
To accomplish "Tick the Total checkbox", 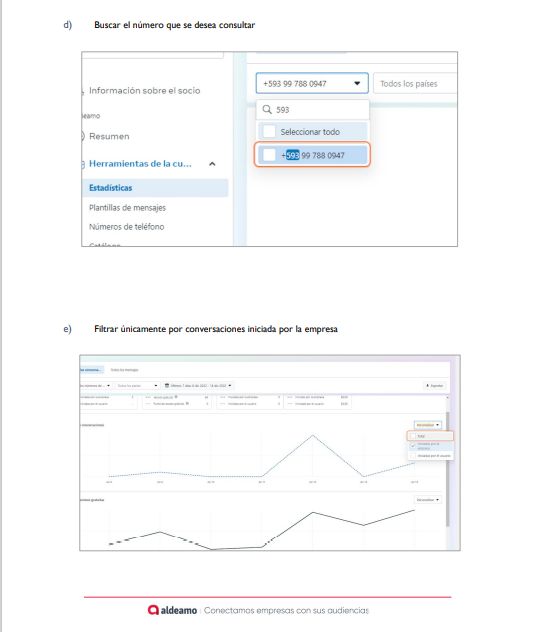I will [x=413, y=436].
